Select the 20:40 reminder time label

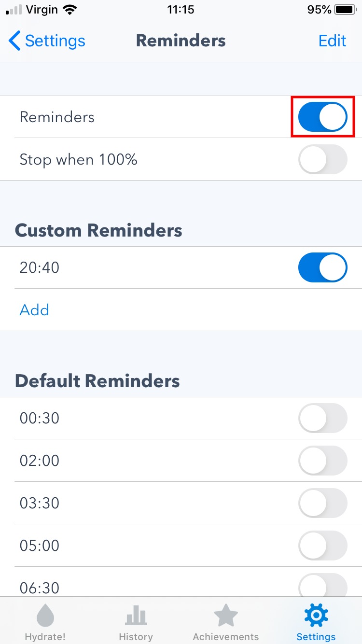(40, 267)
